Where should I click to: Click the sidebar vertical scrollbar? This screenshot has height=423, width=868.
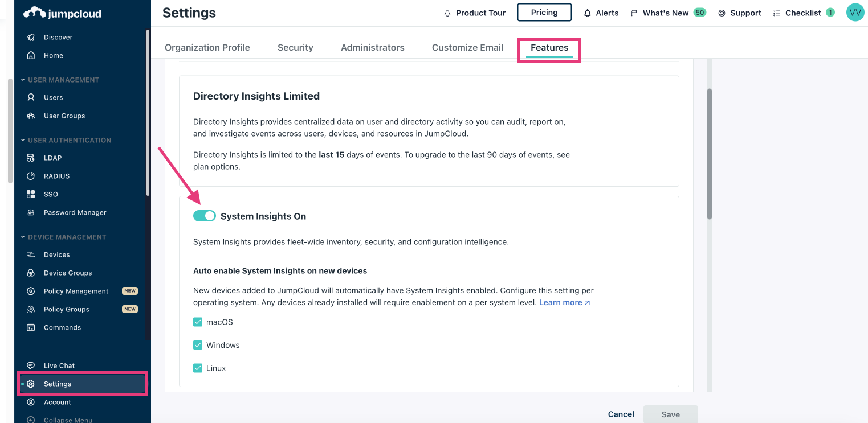(148, 113)
